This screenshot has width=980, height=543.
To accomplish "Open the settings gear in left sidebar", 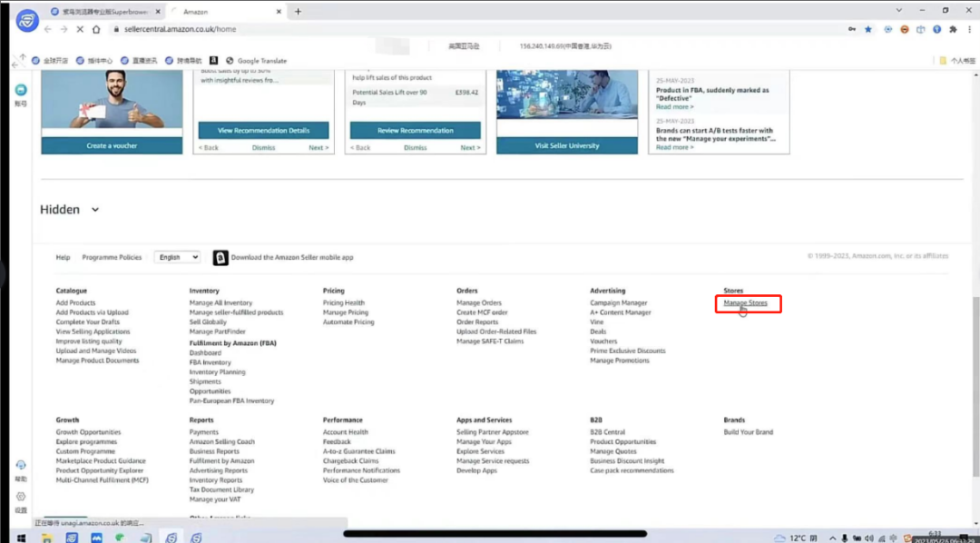I will [21, 497].
